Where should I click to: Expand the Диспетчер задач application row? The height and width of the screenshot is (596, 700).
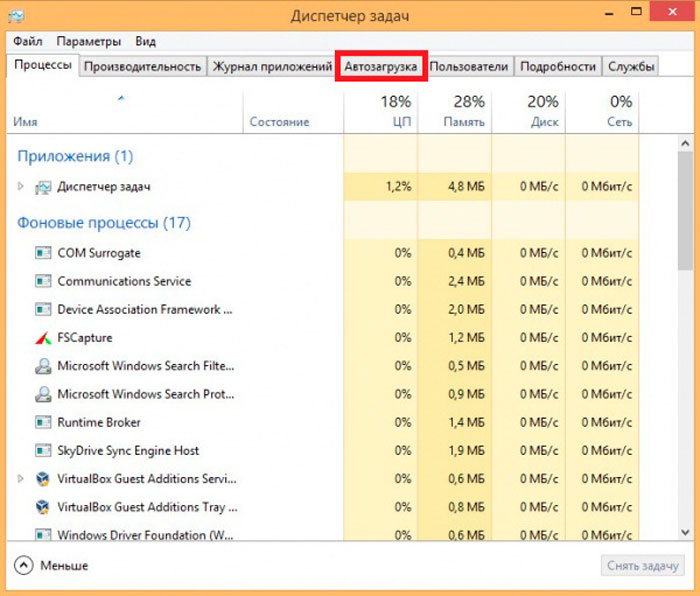(21, 187)
